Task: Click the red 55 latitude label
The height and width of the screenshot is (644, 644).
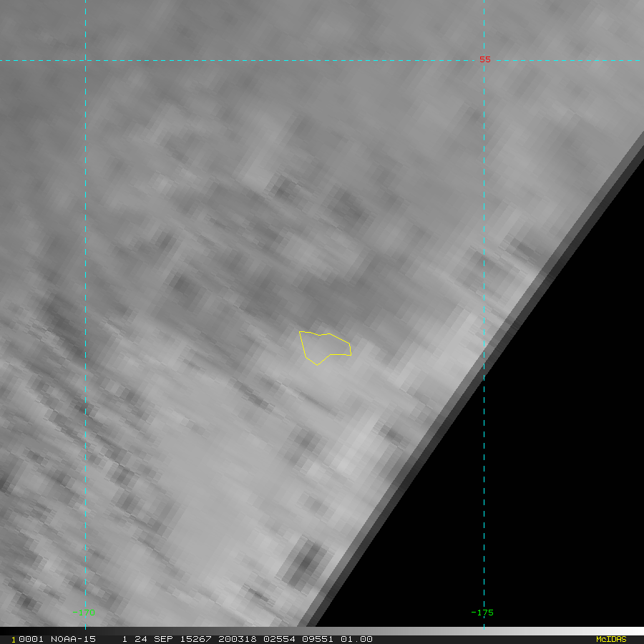Action: point(485,59)
